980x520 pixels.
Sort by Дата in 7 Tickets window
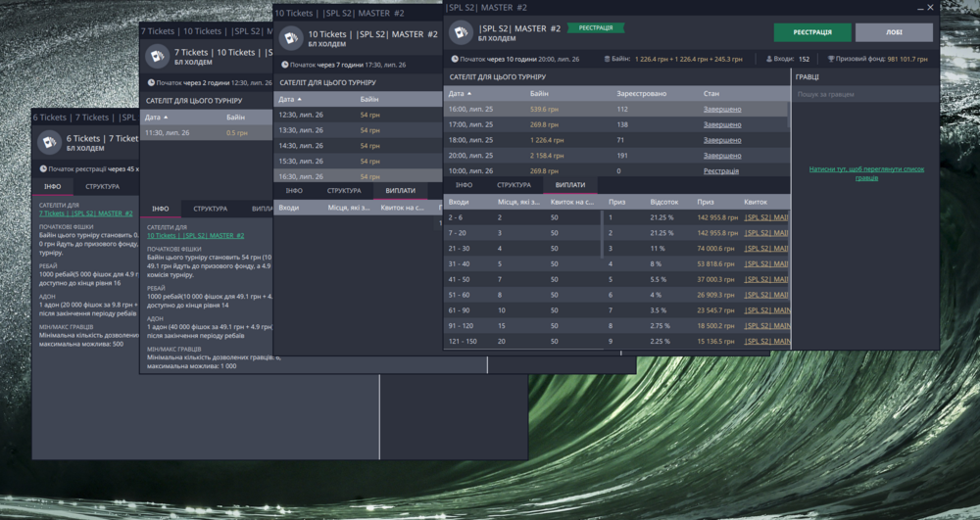[156, 118]
